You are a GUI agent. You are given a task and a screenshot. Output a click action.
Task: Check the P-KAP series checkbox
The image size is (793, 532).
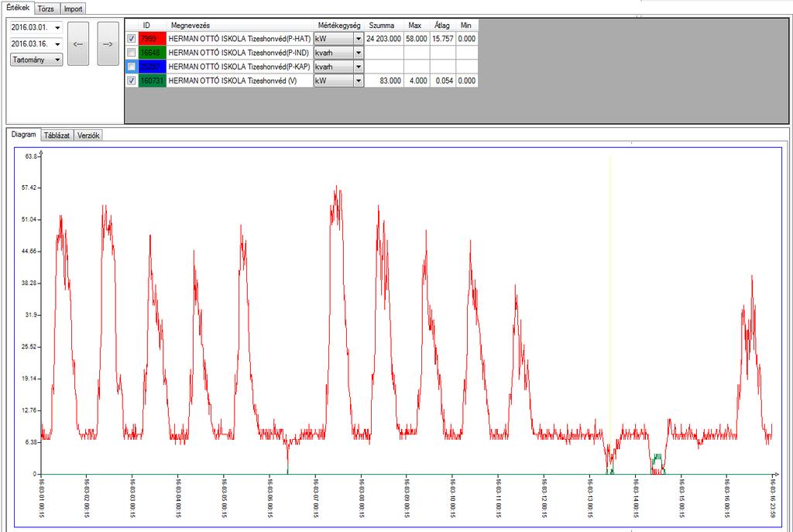pos(132,67)
